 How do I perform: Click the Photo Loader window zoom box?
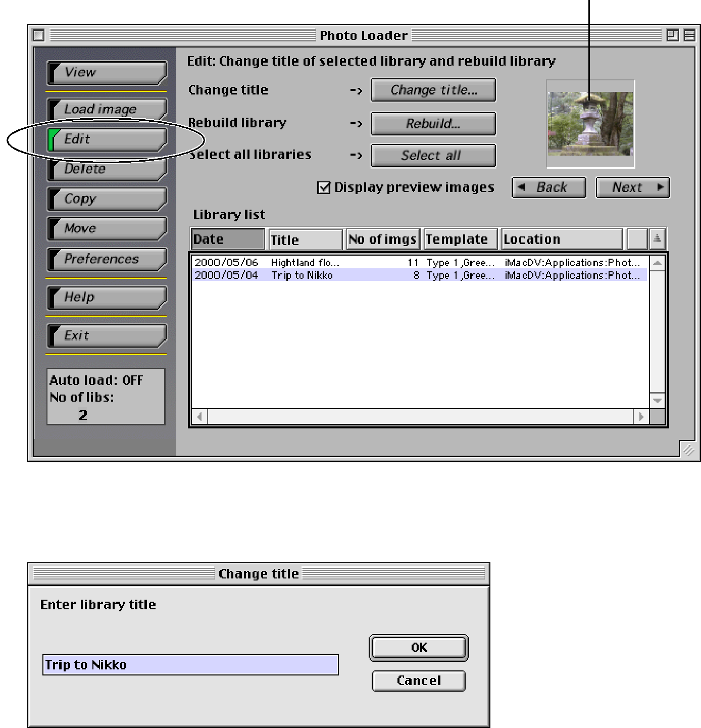click(672, 35)
